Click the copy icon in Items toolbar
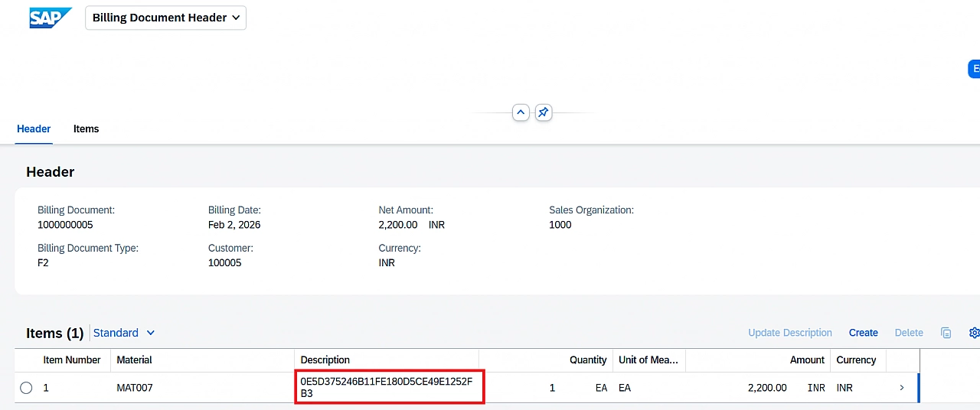Viewport: 980px width, 410px height. point(946,333)
